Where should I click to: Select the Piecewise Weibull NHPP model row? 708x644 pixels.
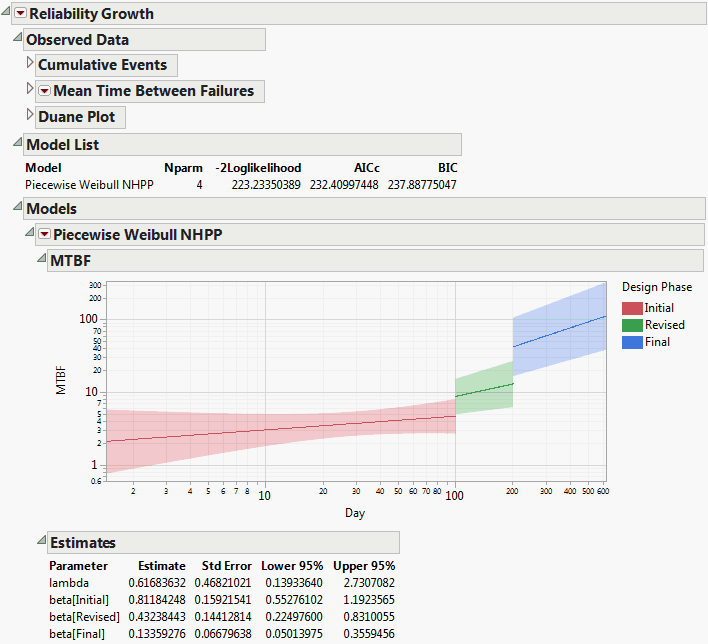88,185
